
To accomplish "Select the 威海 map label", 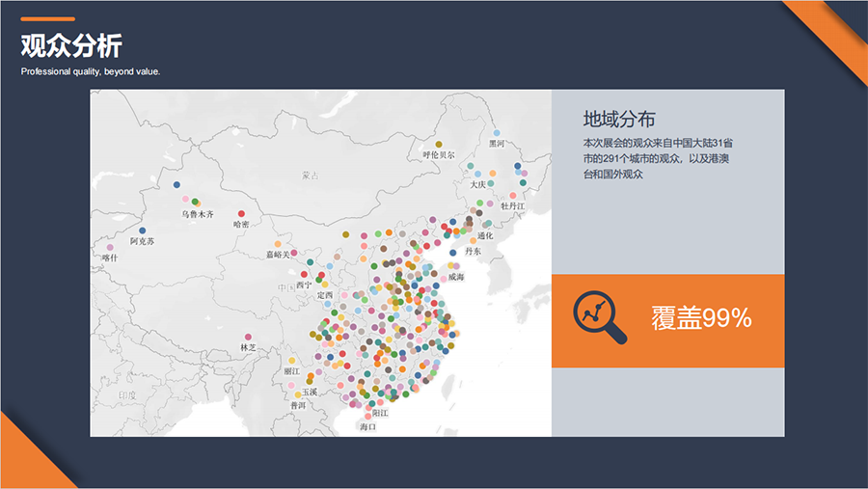I will click(455, 277).
